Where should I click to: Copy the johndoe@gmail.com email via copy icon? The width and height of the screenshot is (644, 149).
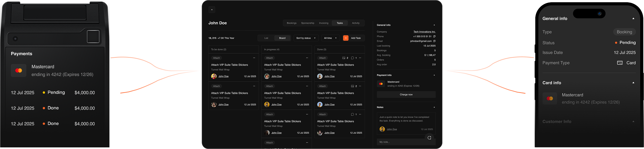tap(434, 41)
